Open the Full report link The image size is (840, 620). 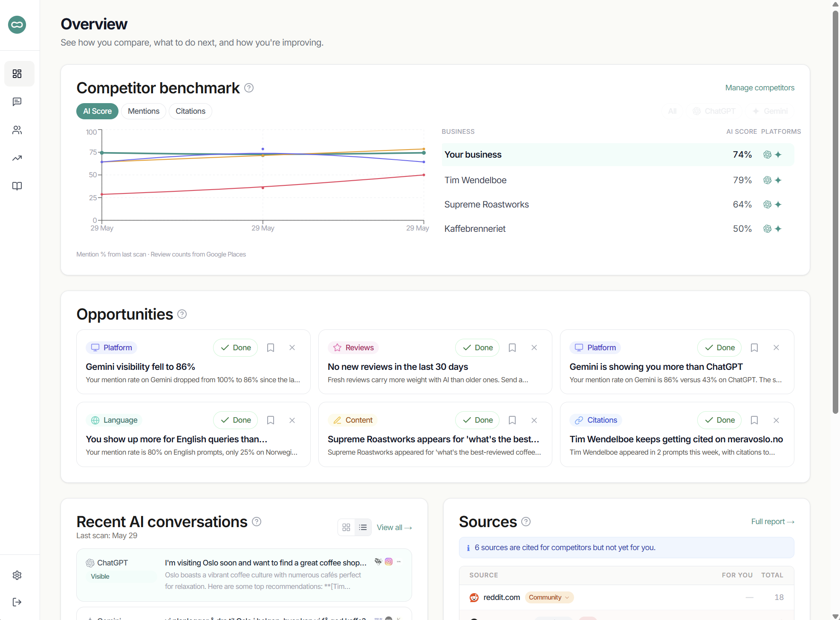773,522
